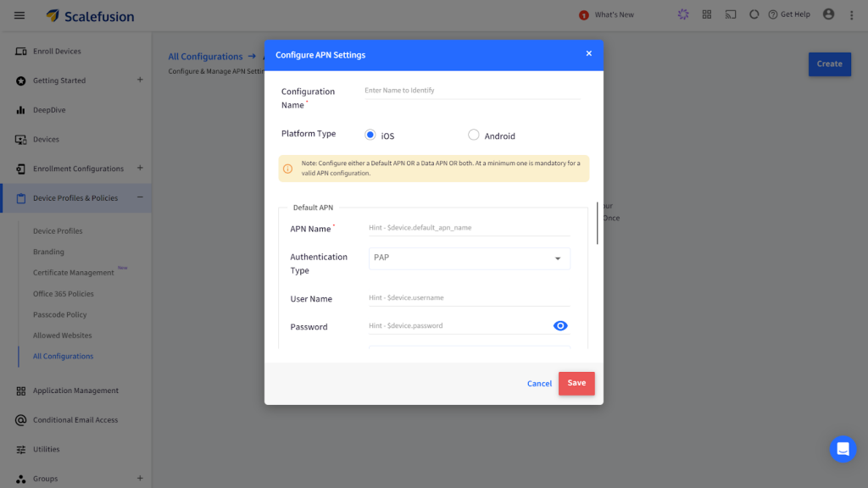868x488 pixels.
Task: Open Enroll Devices in sidebar
Action: click(x=57, y=52)
